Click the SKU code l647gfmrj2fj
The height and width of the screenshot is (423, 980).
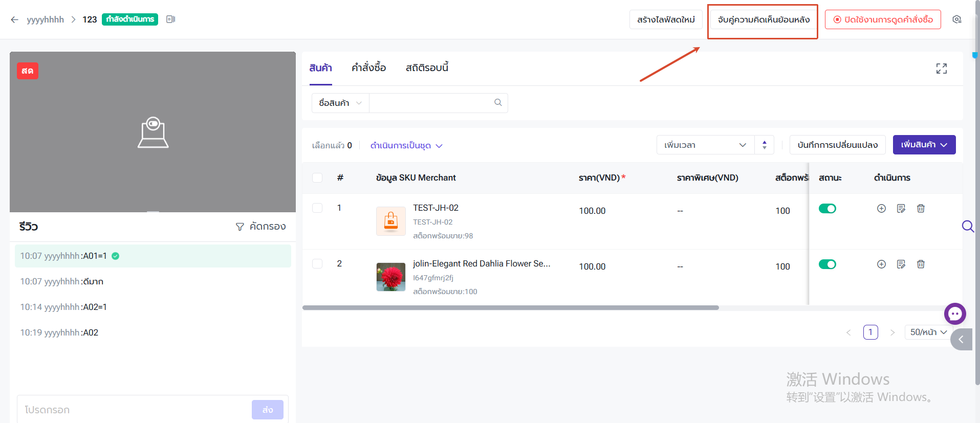(x=433, y=278)
